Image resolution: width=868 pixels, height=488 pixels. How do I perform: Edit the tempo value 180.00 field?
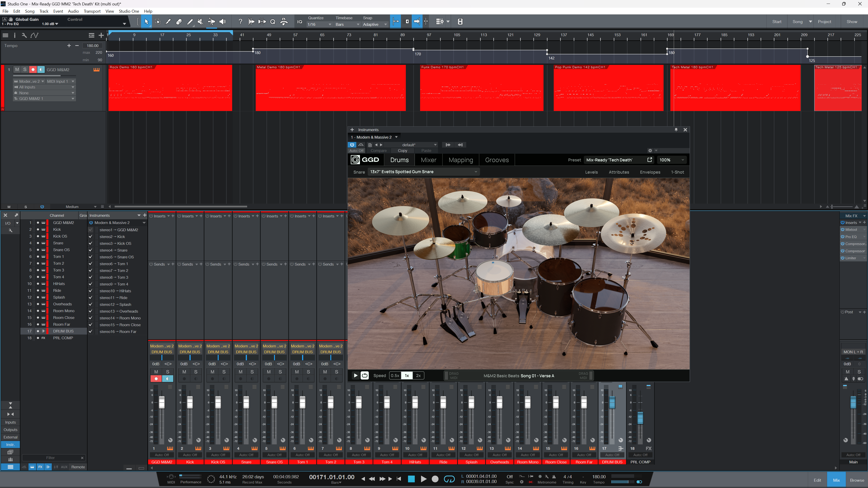pos(93,45)
